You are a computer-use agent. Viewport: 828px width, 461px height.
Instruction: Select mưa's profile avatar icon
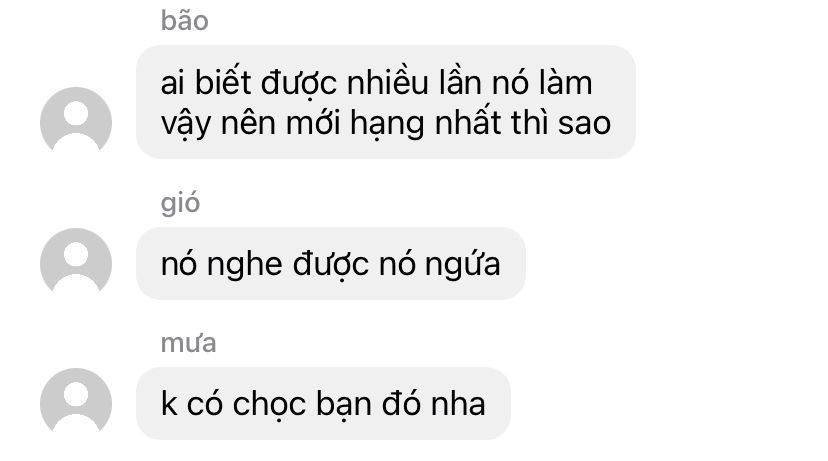tap(76, 403)
